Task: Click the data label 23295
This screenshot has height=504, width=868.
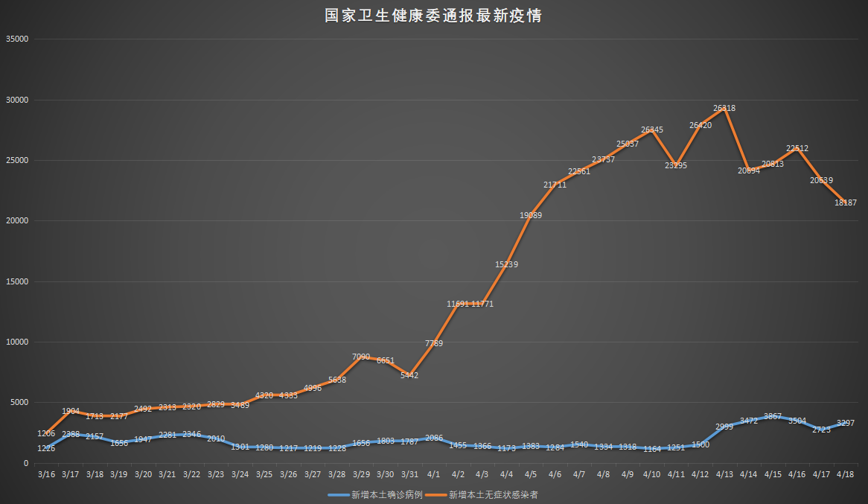Action: (676, 165)
